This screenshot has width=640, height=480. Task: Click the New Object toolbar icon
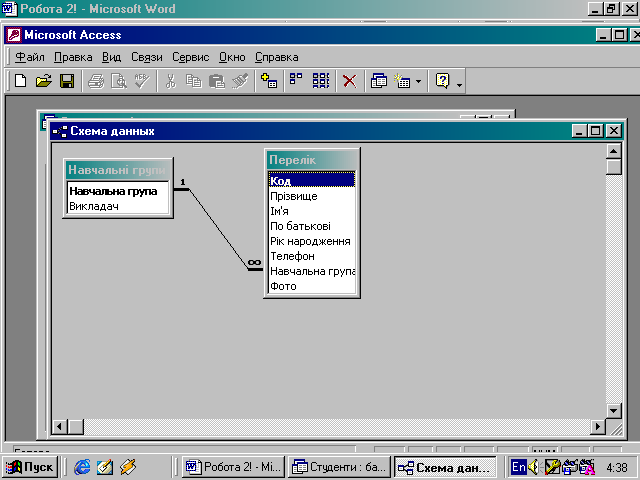click(402, 81)
